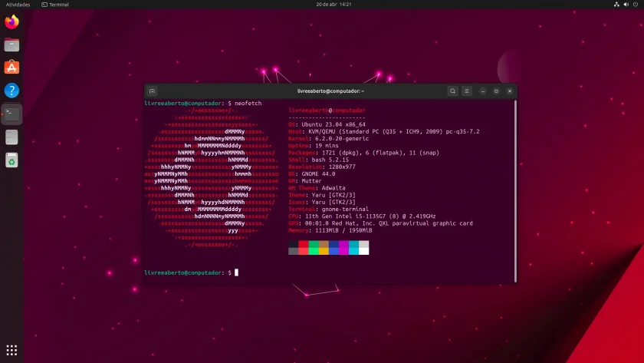644x363 pixels.
Task: Click the typed 'neofetch' command text
Action: tap(248, 103)
